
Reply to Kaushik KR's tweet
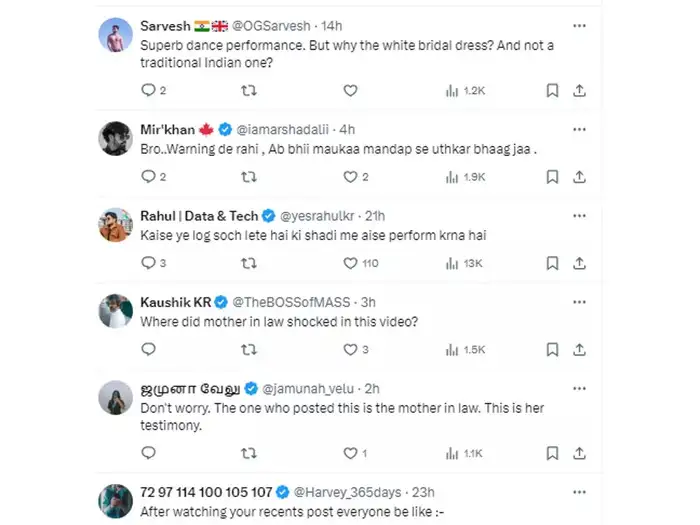[x=149, y=350]
